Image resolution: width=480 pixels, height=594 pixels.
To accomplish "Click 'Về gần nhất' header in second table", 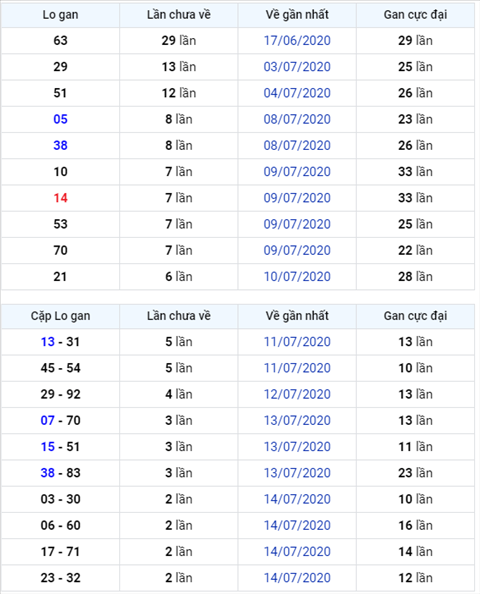I will pyautogui.click(x=297, y=316).
